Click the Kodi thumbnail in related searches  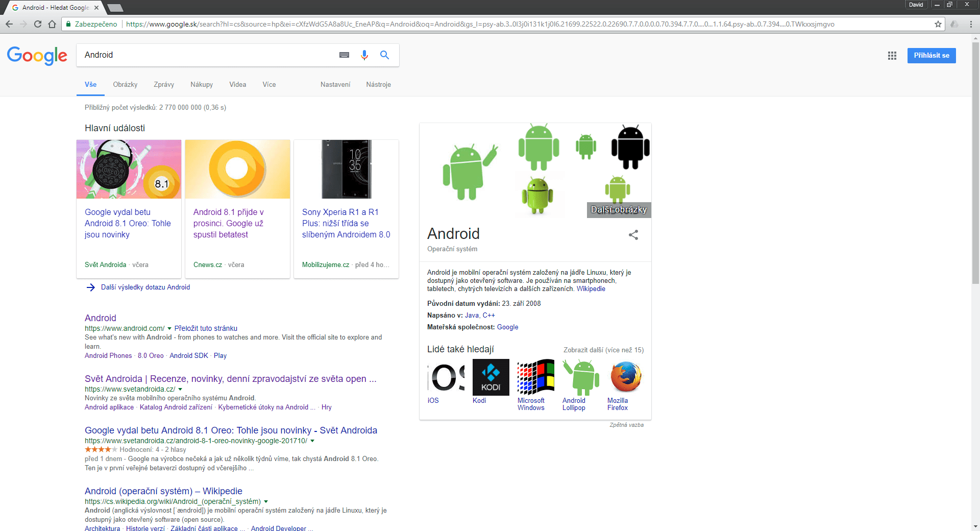pyautogui.click(x=491, y=377)
